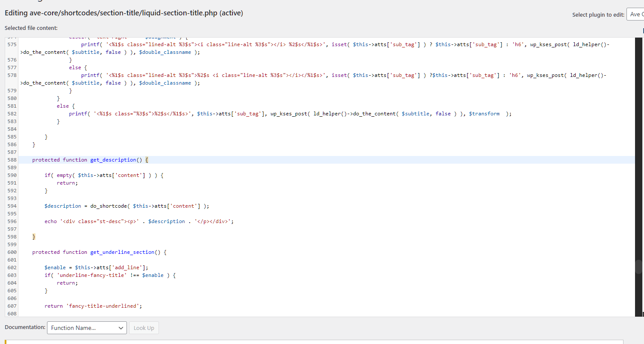
Task: Open the "Function Name..." documentation dropdown
Action: [87, 328]
